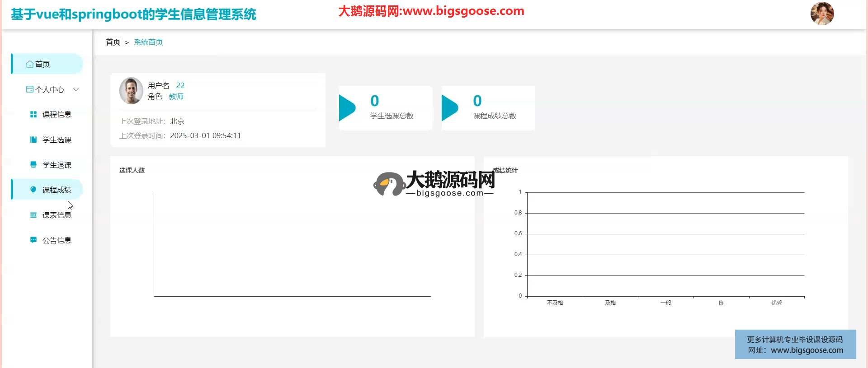Screen dimensions: 868x368
Task: Click the system title in the header
Action: pos(133,14)
